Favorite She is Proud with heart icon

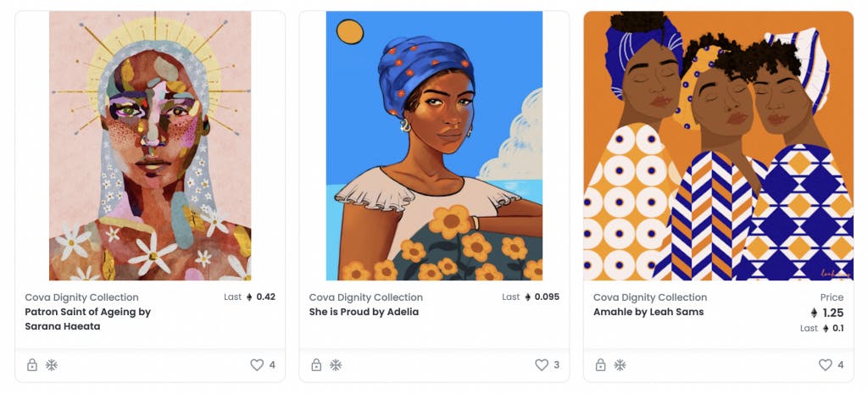541,365
